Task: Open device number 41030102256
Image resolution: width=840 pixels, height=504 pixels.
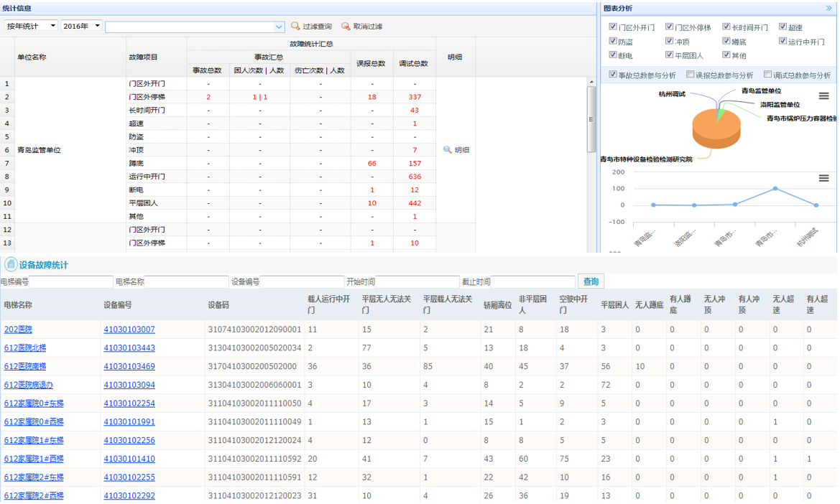Action: [x=129, y=440]
